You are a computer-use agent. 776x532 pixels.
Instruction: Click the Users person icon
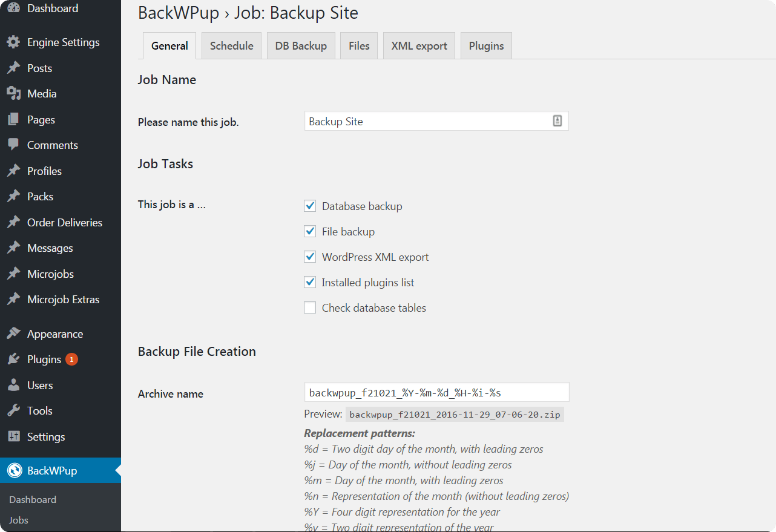coord(13,385)
